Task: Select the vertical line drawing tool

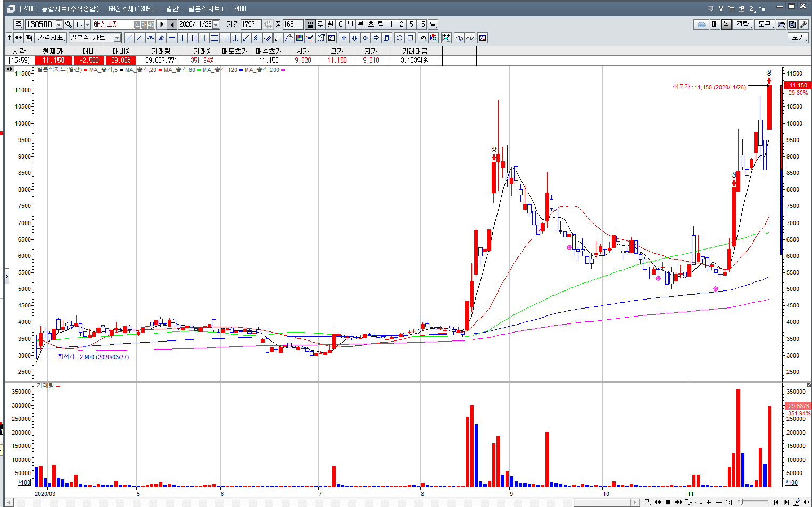Action: tap(183, 38)
